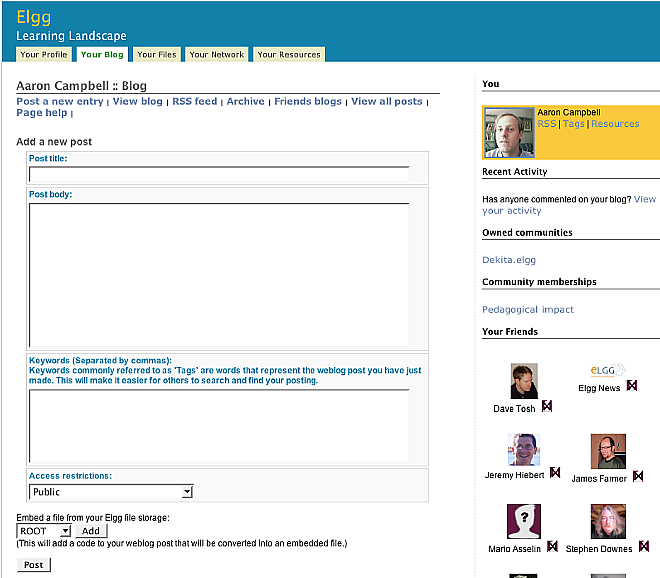Click the remove-friend icon beside Jeremy Hiebert
This screenshot has height=578, width=660.
click(555, 472)
